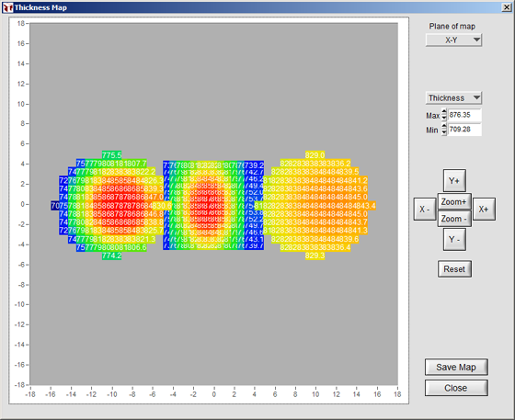Image resolution: width=515 pixels, height=420 pixels.
Task: Click the Max value input field
Action: 464,115
